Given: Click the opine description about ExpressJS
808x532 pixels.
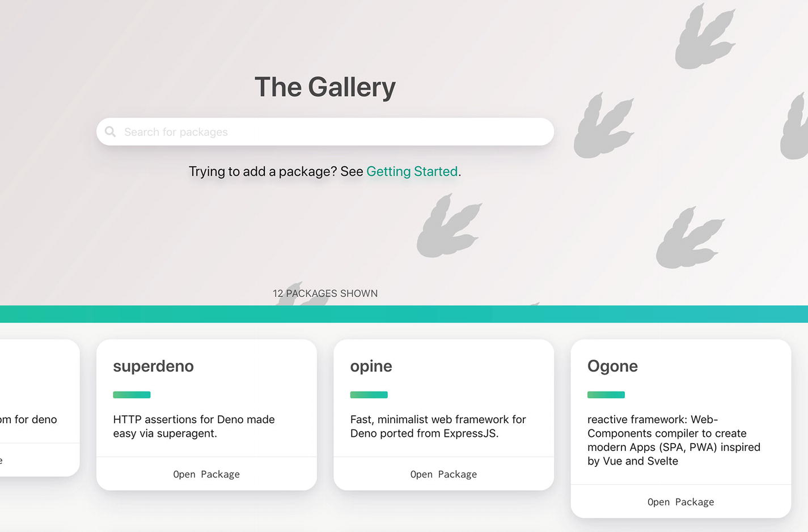Looking at the screenshot, I should pos(438,426).
